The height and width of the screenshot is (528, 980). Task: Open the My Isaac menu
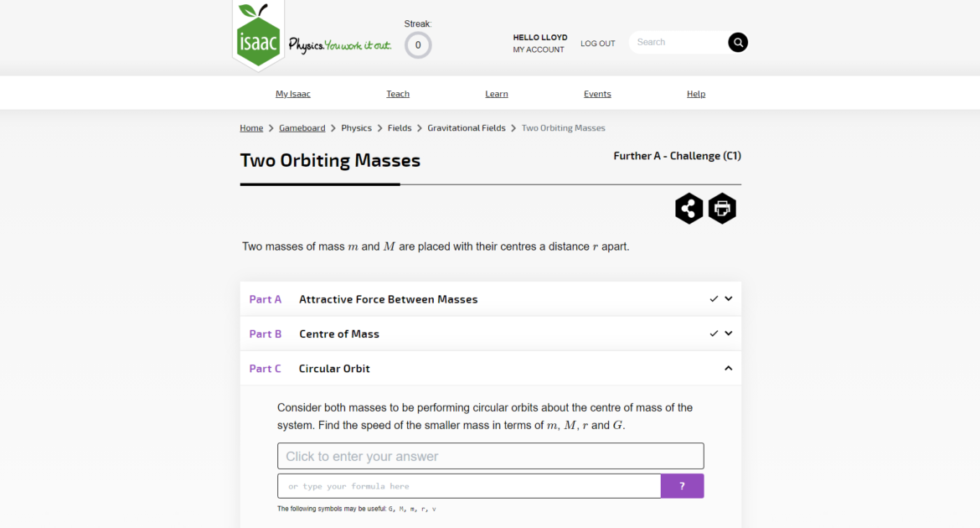[x=293, y=94]
